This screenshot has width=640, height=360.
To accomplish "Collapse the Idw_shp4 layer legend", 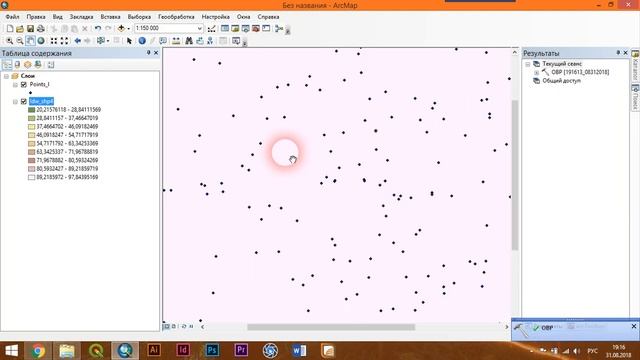I will pyautogui.click(x=15, y=101).
